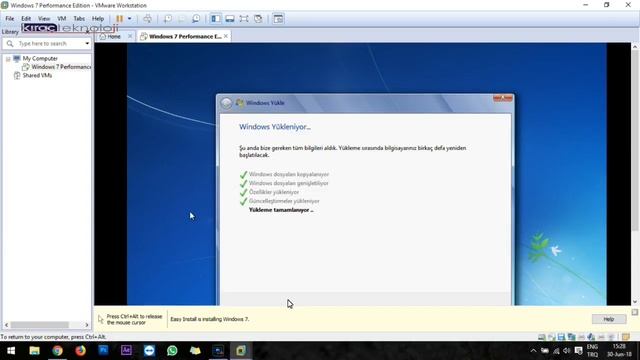Click the Send Ctrl+Alt+Del toolbar icon

pos(147,19)
